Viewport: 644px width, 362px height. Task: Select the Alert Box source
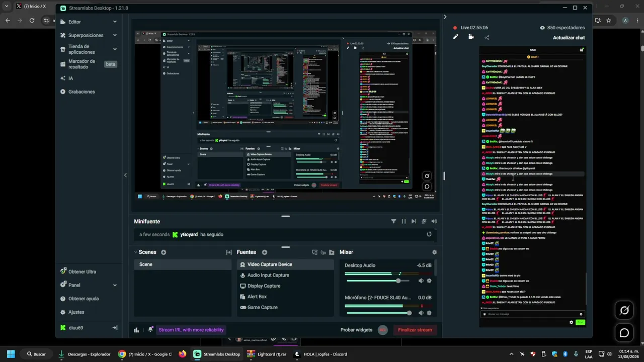point(285,297)
